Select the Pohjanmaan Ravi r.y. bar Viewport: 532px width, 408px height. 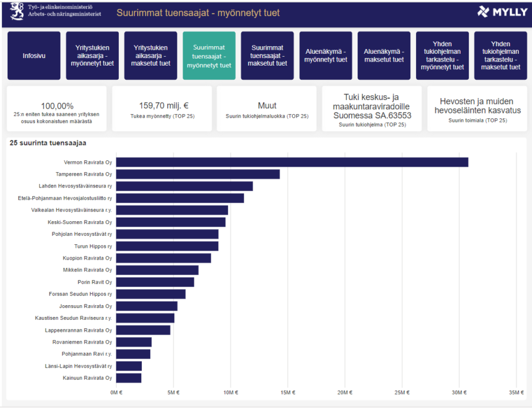click(x=133, y=354)
